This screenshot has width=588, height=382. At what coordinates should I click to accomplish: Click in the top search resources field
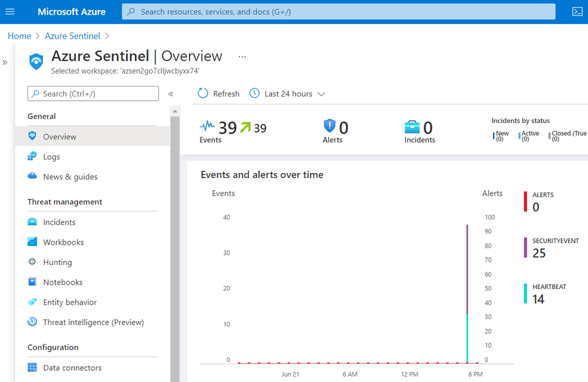[338, 12]
